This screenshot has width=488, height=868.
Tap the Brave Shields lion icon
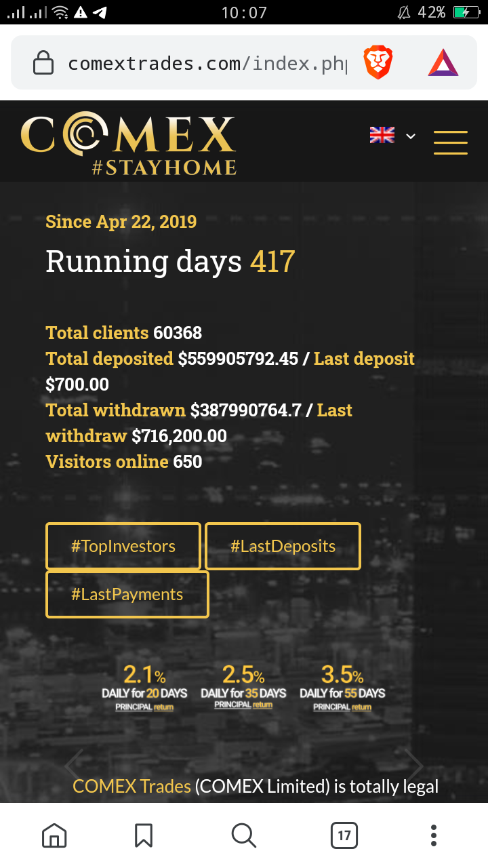click(378, 63)
